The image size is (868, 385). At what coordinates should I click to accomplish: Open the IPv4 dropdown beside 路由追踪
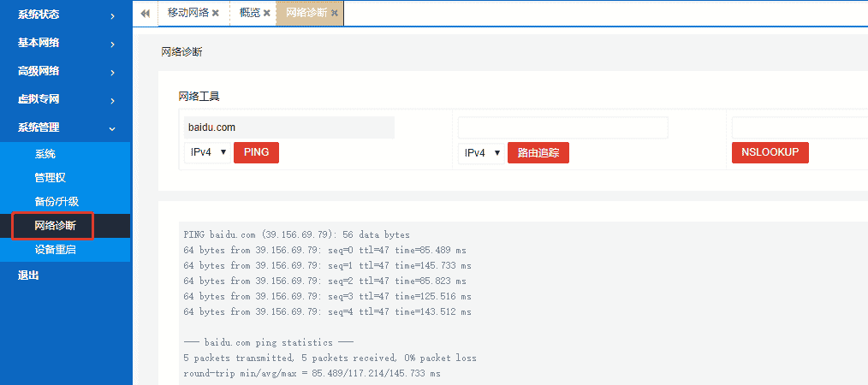tap(481, 153)
